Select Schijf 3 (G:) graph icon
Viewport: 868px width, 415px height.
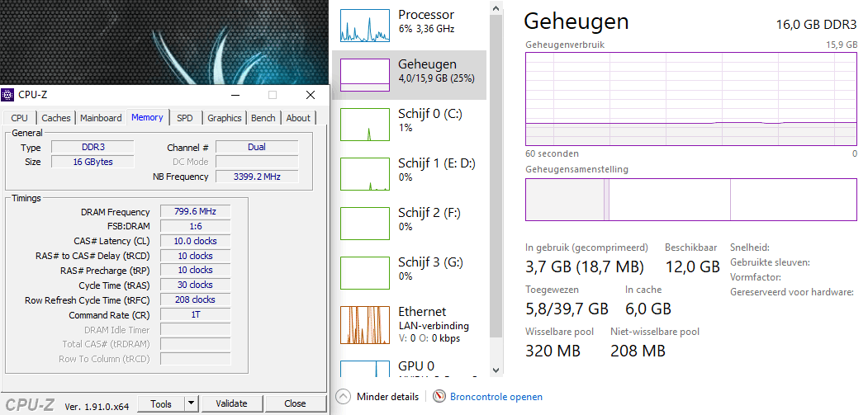pos(364,273)
